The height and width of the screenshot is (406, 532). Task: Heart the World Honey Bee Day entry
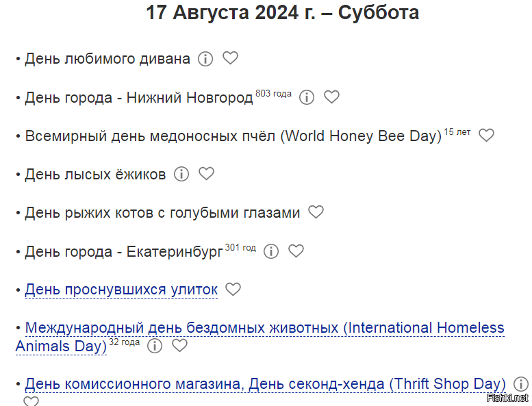[486, 136]
